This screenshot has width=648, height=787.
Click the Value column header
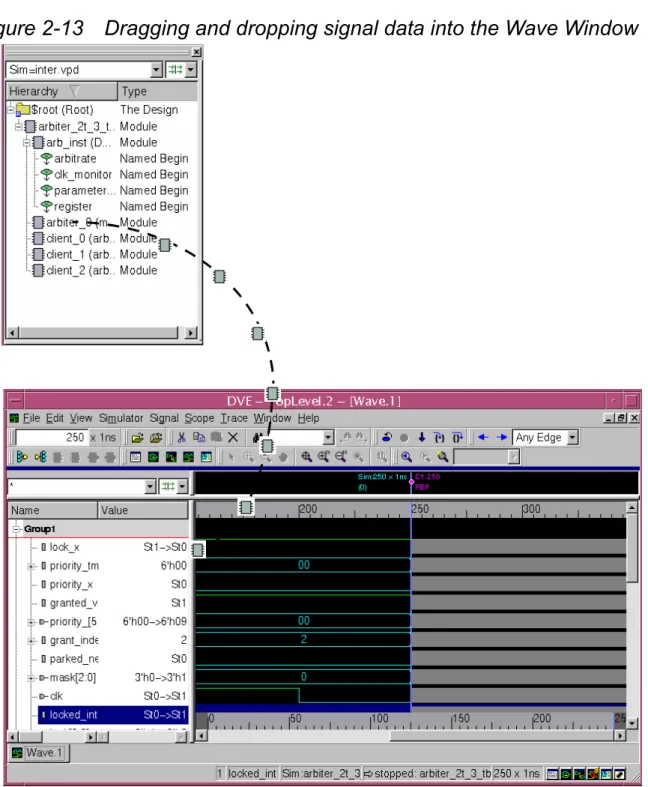pos(143,510)
